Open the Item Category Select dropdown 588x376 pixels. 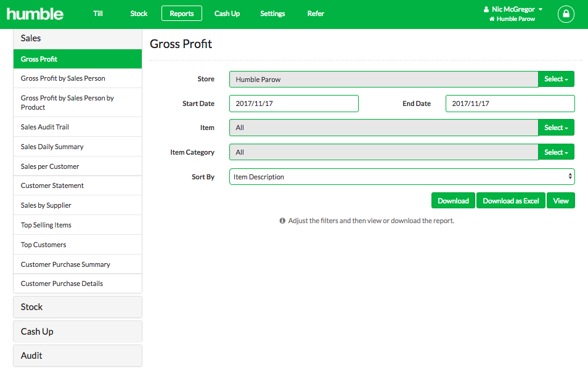[x=556, y=152]
